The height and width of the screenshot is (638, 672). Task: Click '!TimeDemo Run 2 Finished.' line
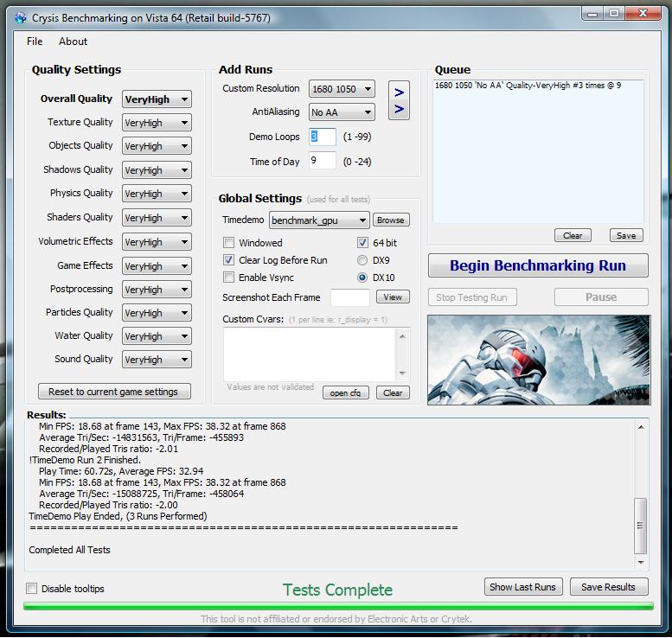point(85,460)
